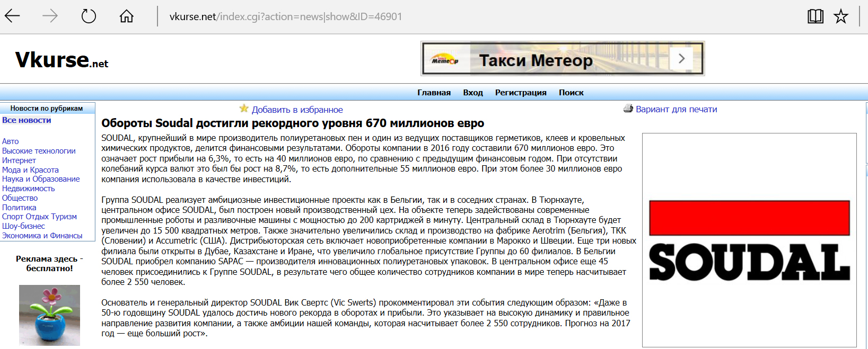Viewport: 868px width, 349px height.
Task: Open the Мода и Красота category
Action: coord(30,170)
